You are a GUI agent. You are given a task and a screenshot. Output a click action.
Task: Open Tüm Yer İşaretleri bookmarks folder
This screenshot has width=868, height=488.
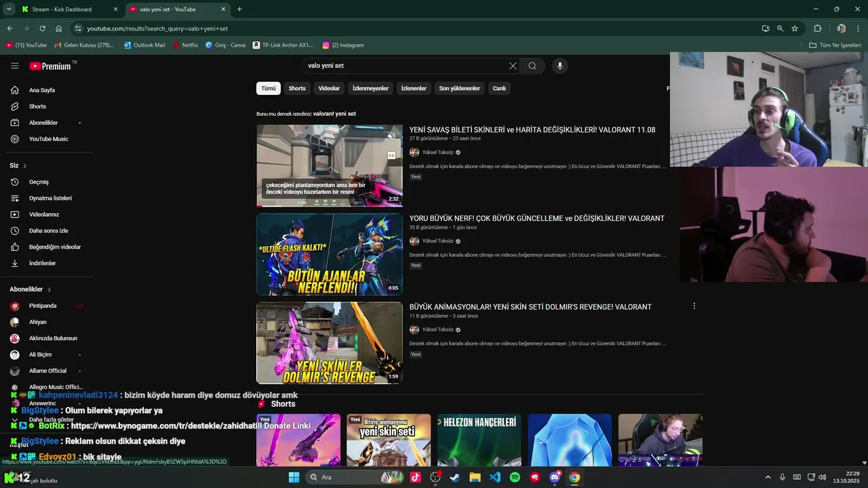click(x=835, y=45)
